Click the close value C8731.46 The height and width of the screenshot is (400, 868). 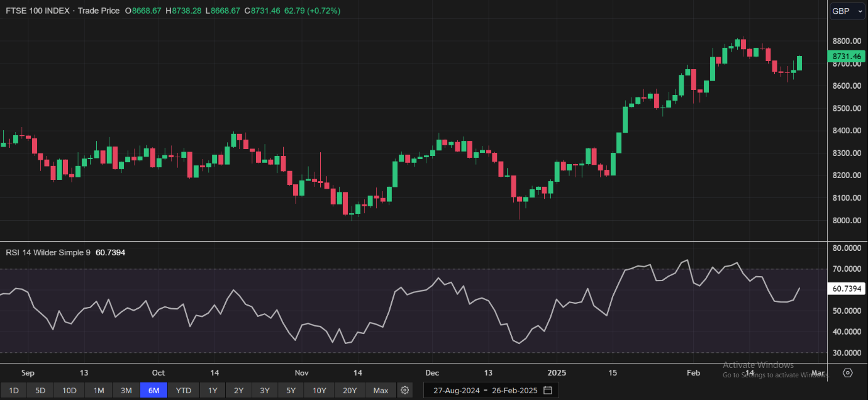[262, 11]
